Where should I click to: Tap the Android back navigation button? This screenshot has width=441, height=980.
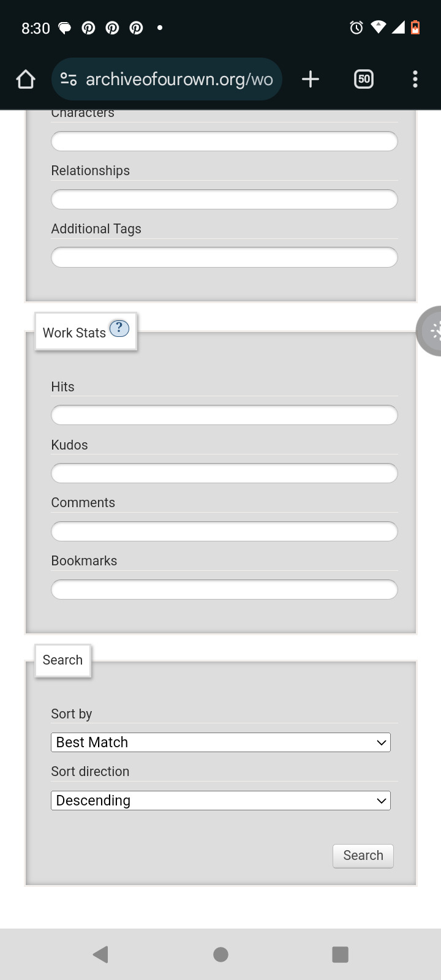[100, 954]
